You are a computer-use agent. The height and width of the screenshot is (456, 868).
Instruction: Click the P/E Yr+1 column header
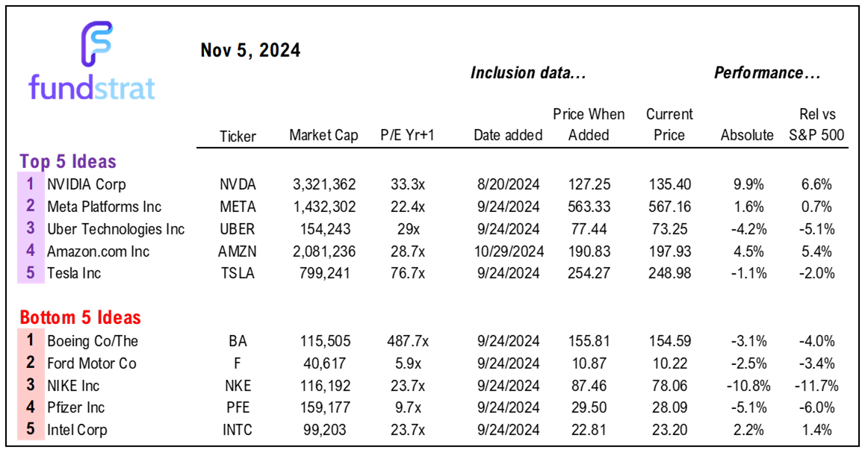(x=407, y=136)
